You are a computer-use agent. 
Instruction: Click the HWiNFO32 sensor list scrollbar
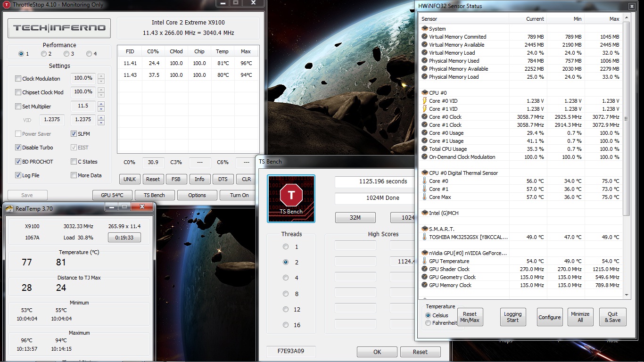(x=627, y=119)
